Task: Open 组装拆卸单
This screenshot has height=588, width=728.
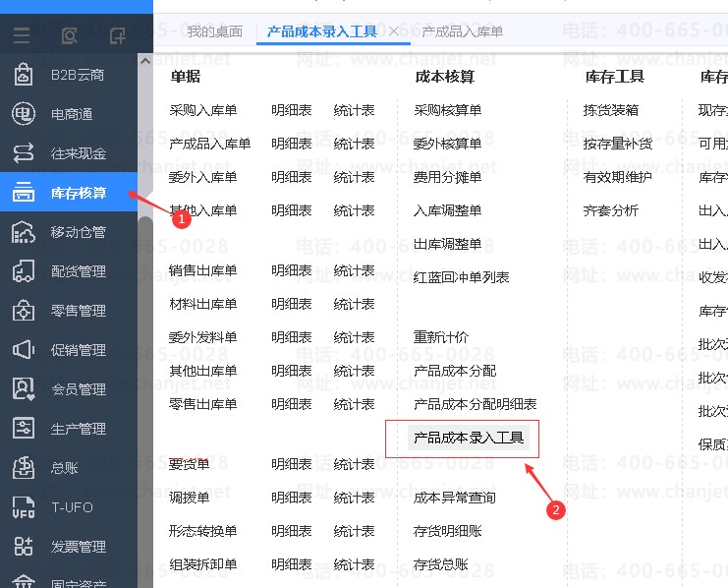Action: 203,564
